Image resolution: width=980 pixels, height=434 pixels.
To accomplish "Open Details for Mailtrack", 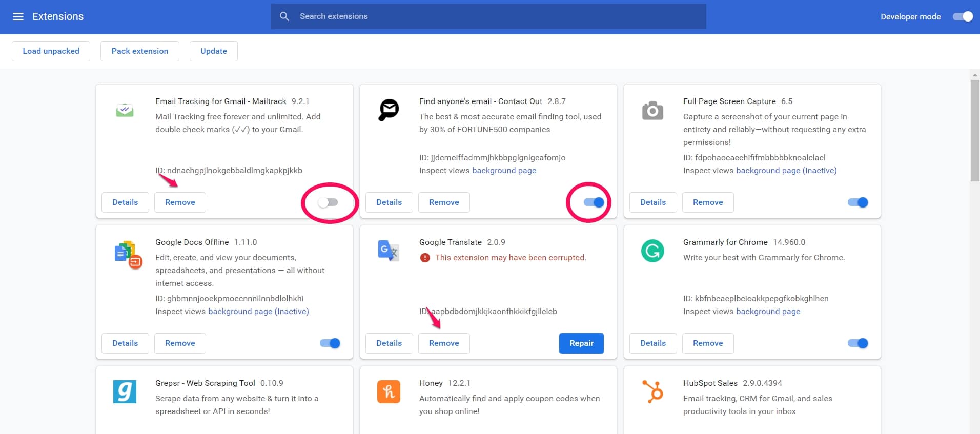I will pyautogui.click(x=125, y=202).
